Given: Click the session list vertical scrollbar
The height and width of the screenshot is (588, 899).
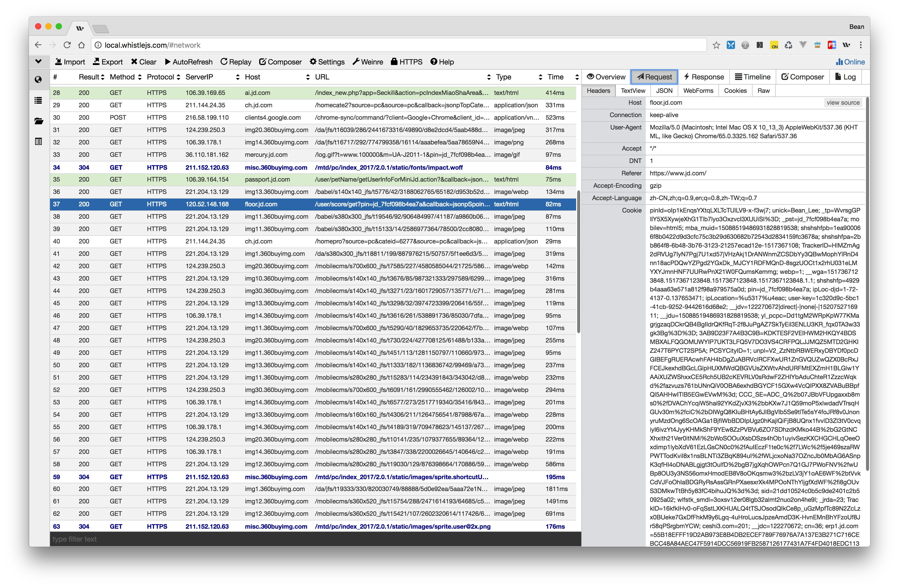Looking at the screenshot, I should [x=578, y=262].
